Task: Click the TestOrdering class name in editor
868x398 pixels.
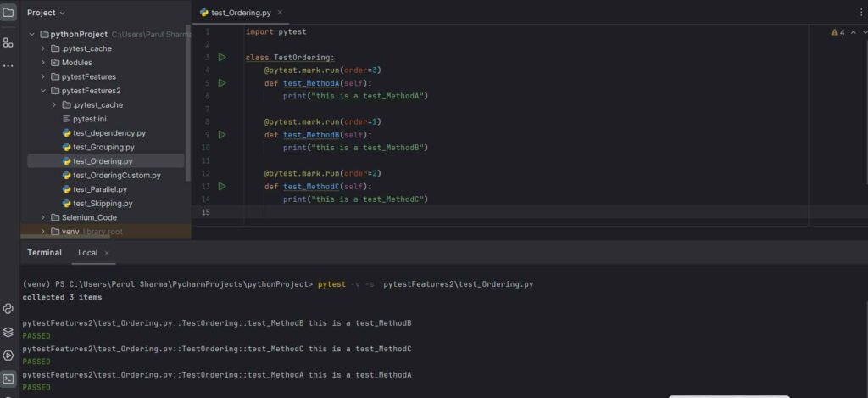Action: (303, 57)
